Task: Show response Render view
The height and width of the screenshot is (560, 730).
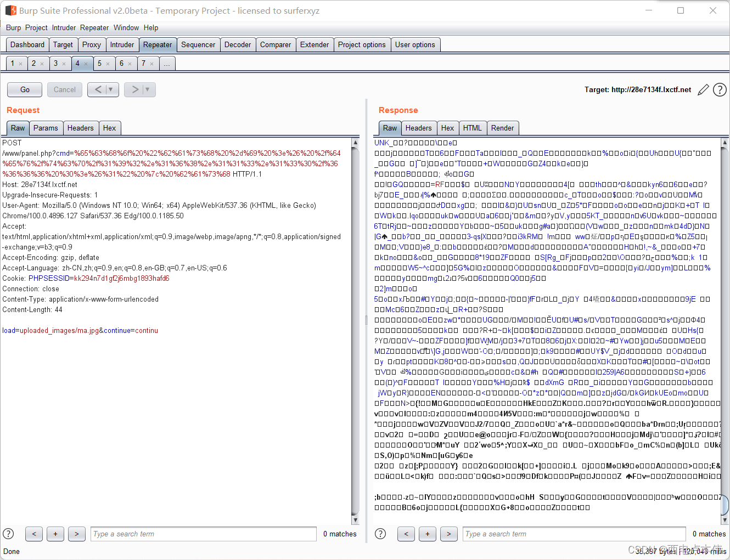Action: click(x=503, y=128)
